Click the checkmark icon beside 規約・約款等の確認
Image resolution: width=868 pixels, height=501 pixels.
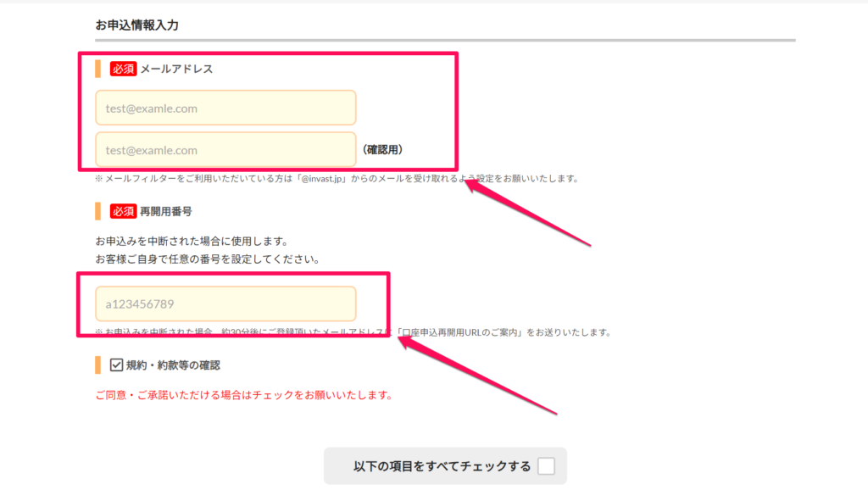tap(117, 365)
